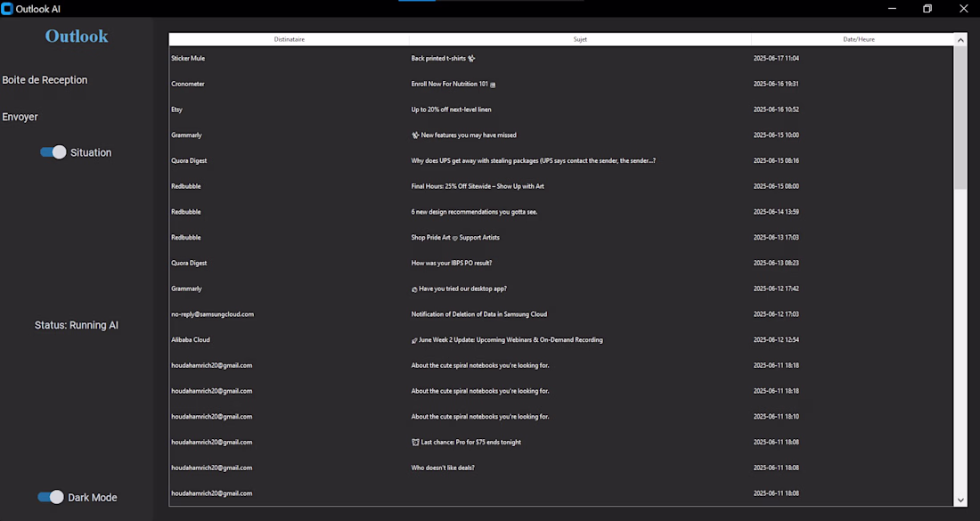
Task: Select the Etsy sender cell
Action: pyautogui.click(x=177, y=110)
